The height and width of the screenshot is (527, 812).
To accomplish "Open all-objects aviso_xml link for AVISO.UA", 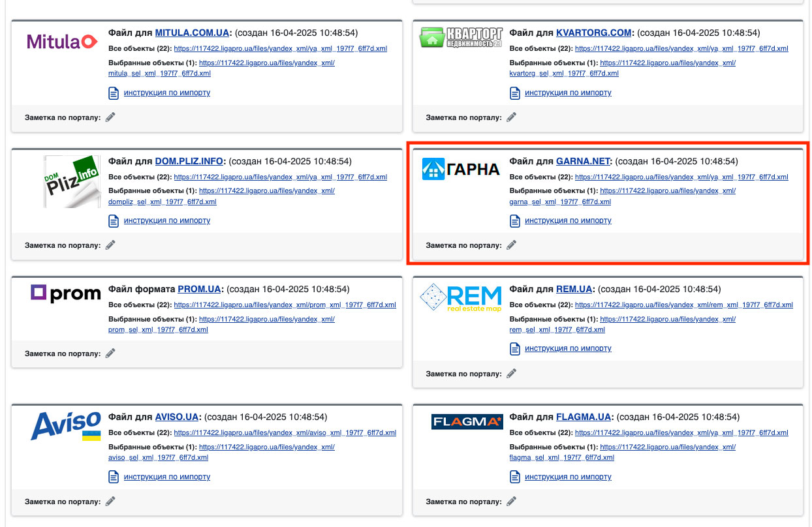I will point(285,432).
